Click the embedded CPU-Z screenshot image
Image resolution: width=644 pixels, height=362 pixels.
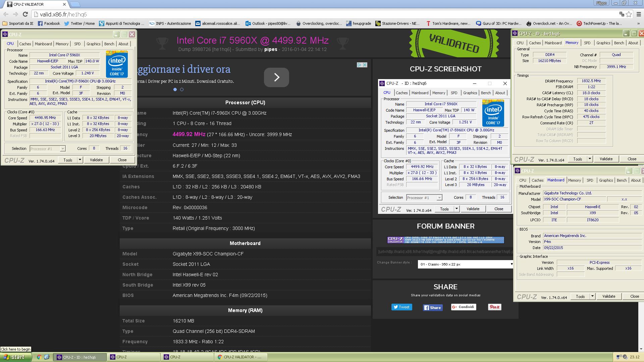(x=445, y=147)
